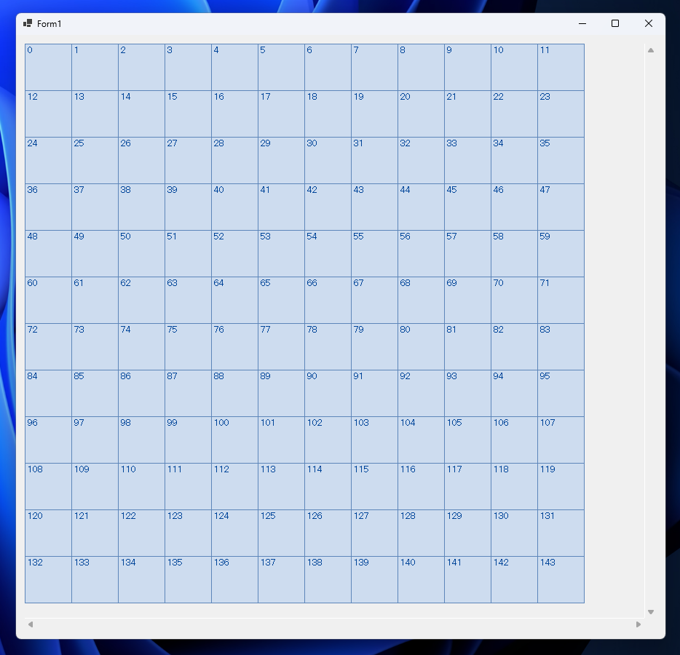Screen dimensions: 680x655
Task: Choose grid cell 125
Action: click(281, 533)
